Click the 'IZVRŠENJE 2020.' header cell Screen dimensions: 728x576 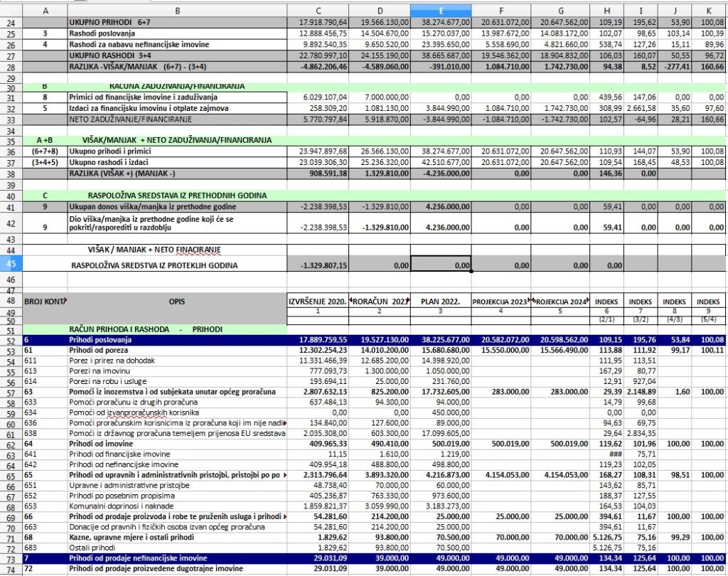318,301
